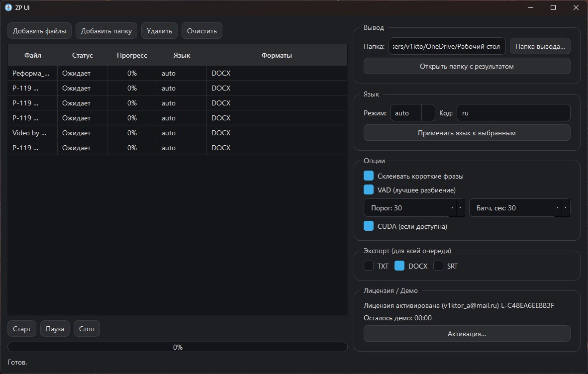This screenshot has width=588, height=374.
Task: Click the overall 0% progress bar
Action: pyautogui.click(x=178, y=347)
